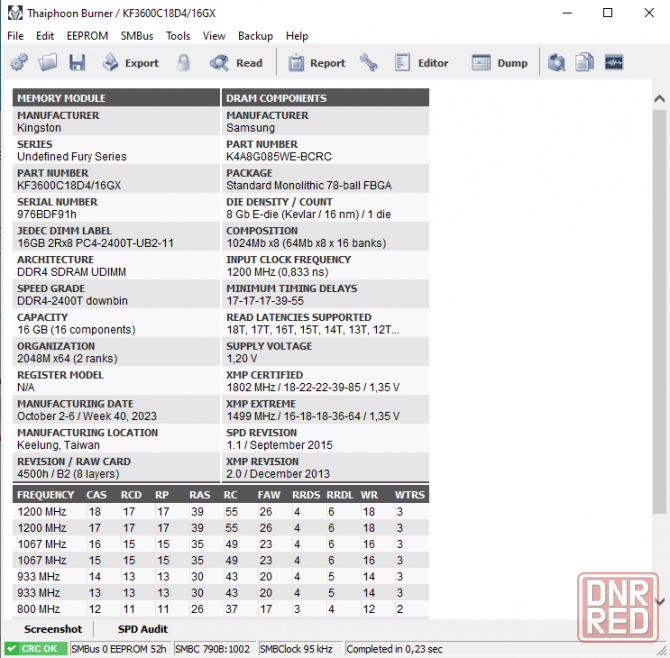The image size is (670, 658).
Task: Click the scrollbar up arrow
Action: 659,98
